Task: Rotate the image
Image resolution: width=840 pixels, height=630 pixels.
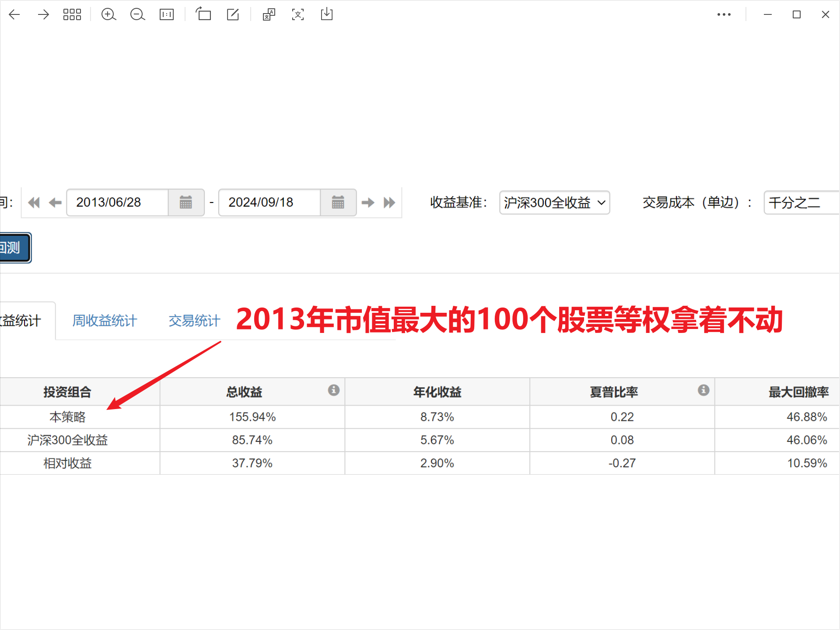Action: point(203,14)
